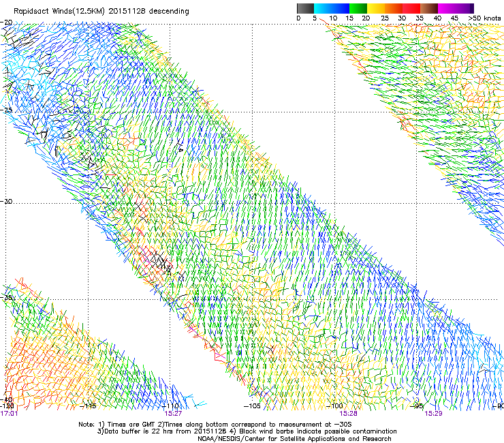Viewport: 504px width, 443px height.
Task: Click the '20' legend scale label
Action: click(366, 18)
